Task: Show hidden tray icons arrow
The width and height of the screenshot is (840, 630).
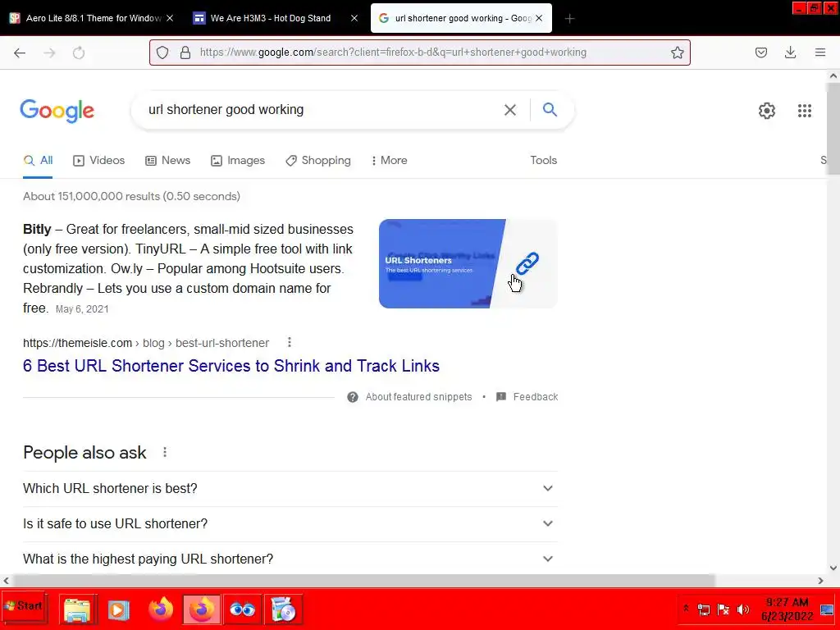Action: click(x=686, y=609)
